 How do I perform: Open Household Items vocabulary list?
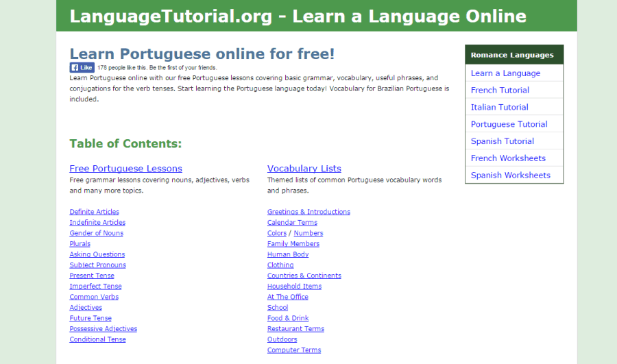click(294, 286)
